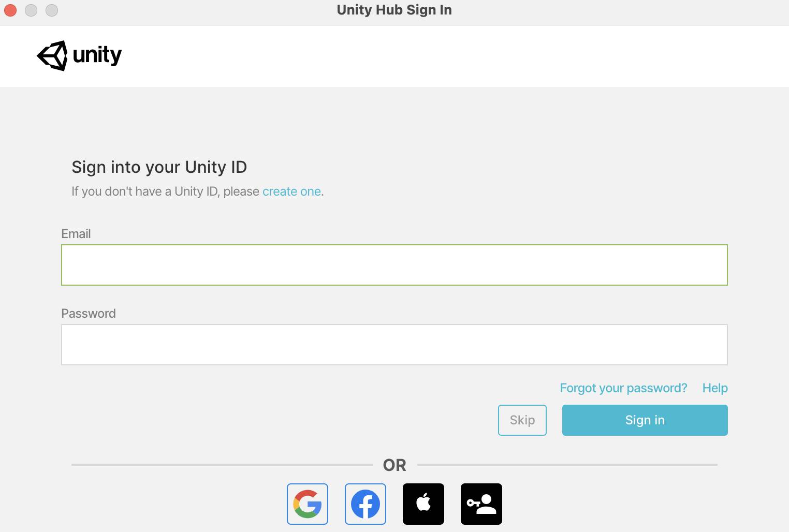The image size is (789, 532).
Task: Click the OR divider text
Action: [394, 465]
